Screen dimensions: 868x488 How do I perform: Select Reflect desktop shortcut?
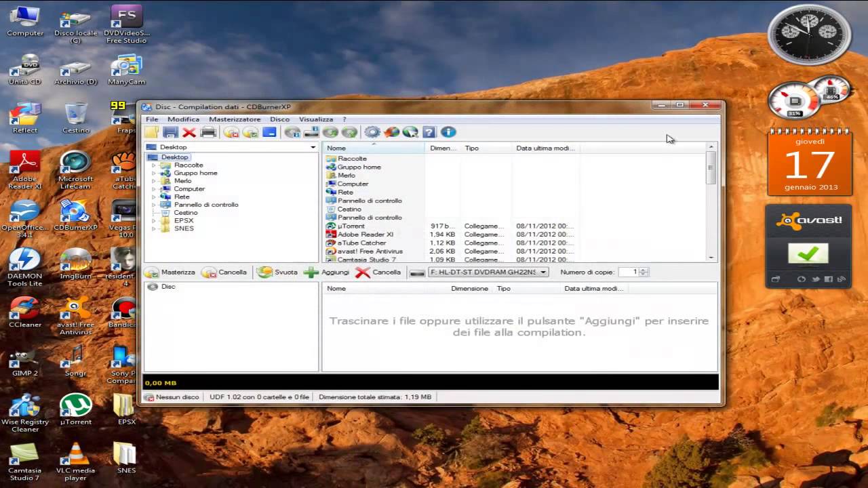click(x=25, y=118)
